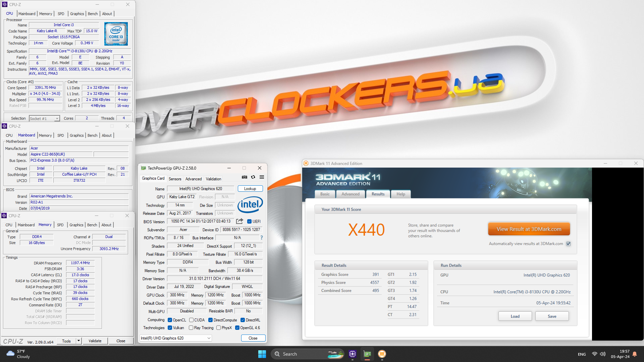
Task: Switch to Mainboard tab in top CPU-Z window
Action: (27, 14)
